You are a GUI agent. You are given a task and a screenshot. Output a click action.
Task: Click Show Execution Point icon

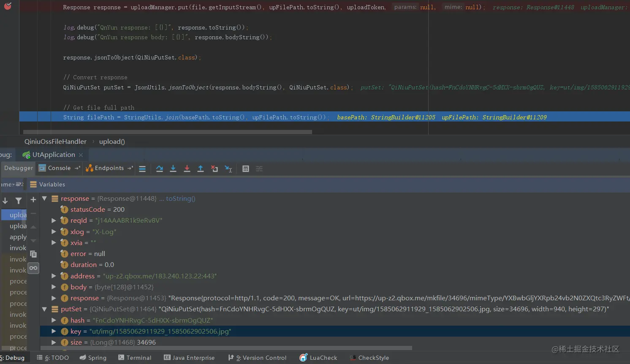[x=142, y=169]
